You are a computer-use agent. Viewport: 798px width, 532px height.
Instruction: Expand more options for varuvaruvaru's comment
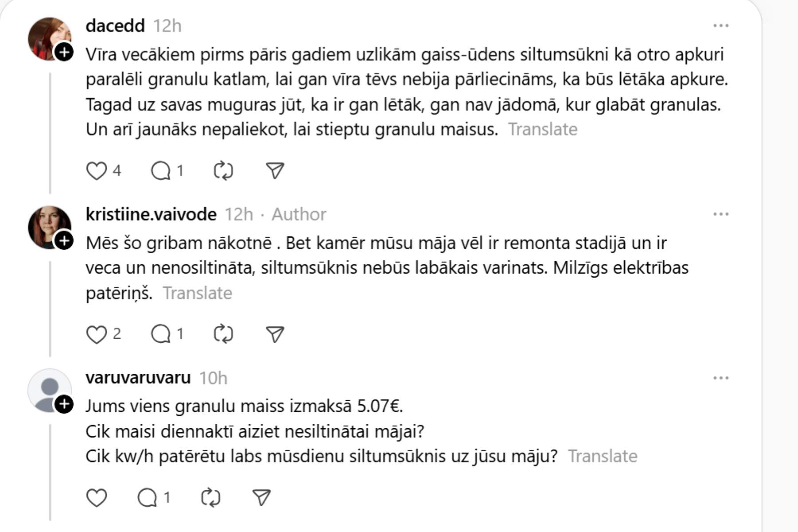(721, 378)
